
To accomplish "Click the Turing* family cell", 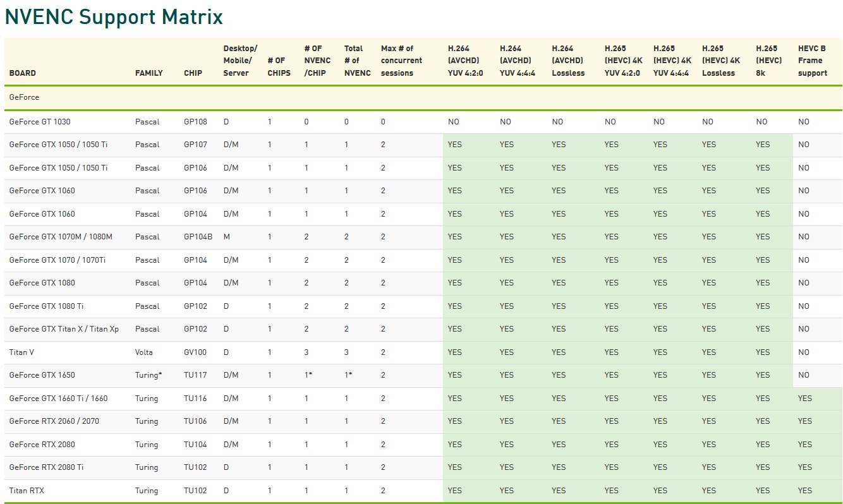I will click(149, 375).
